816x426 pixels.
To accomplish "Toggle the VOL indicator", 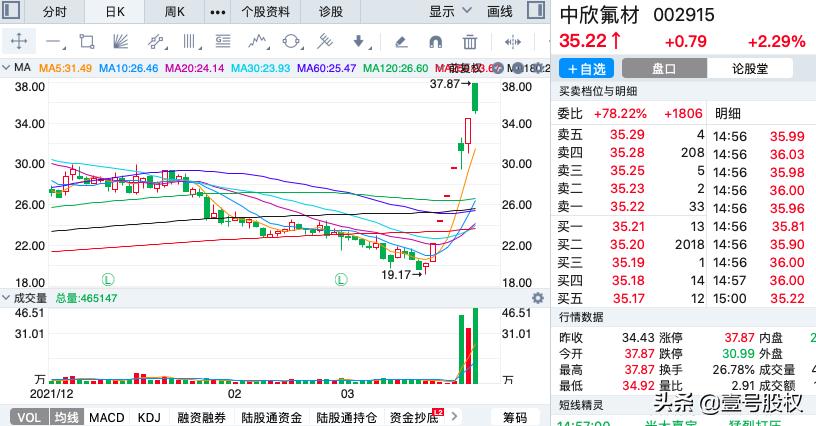I will (29, 417).
